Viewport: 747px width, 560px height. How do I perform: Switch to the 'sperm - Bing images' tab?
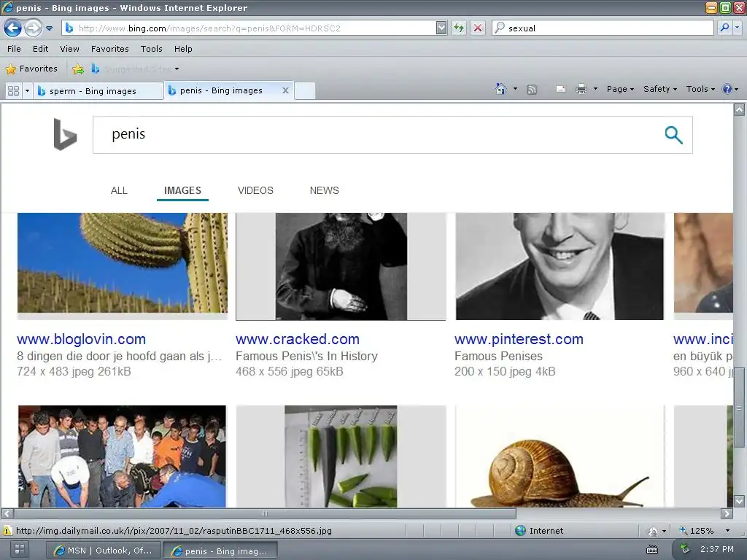coord(98,91)
